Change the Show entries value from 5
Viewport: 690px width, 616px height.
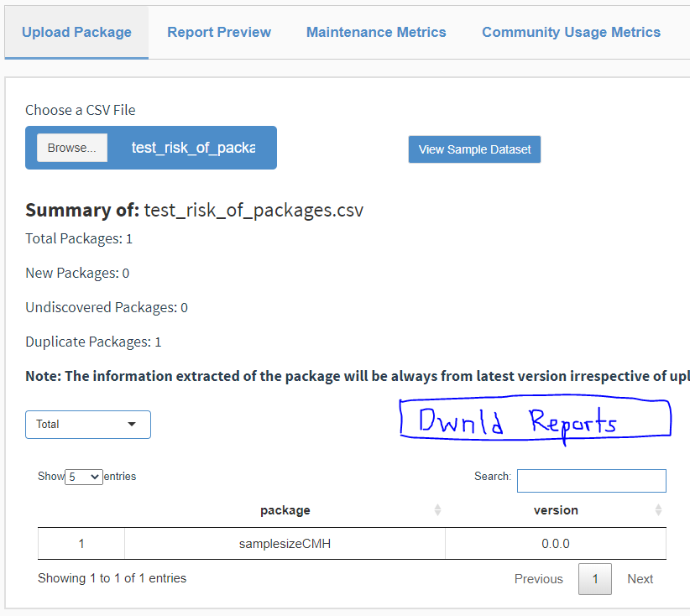[83, 476]
